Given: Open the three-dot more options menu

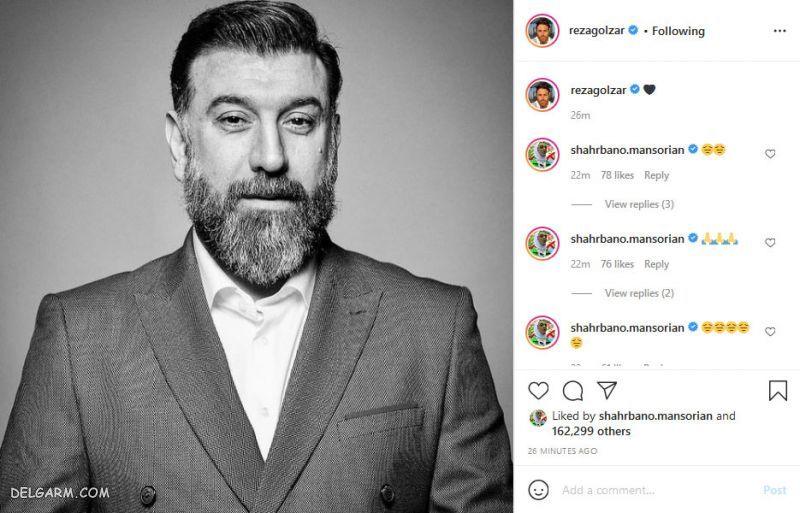Looking at the screenshot, I should [780, 31].
